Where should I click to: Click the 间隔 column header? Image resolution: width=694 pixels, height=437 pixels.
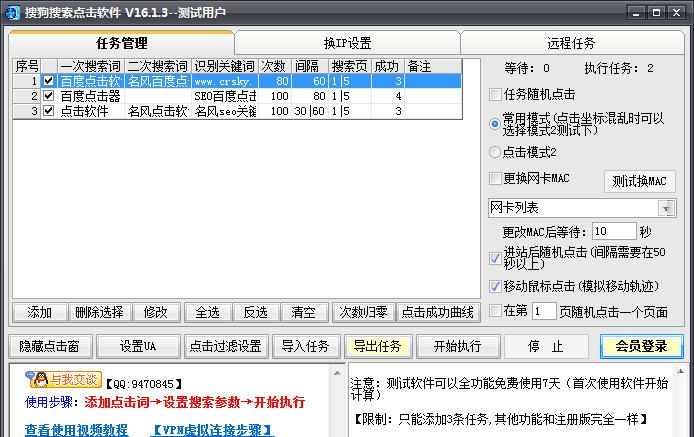pos(310,66)
